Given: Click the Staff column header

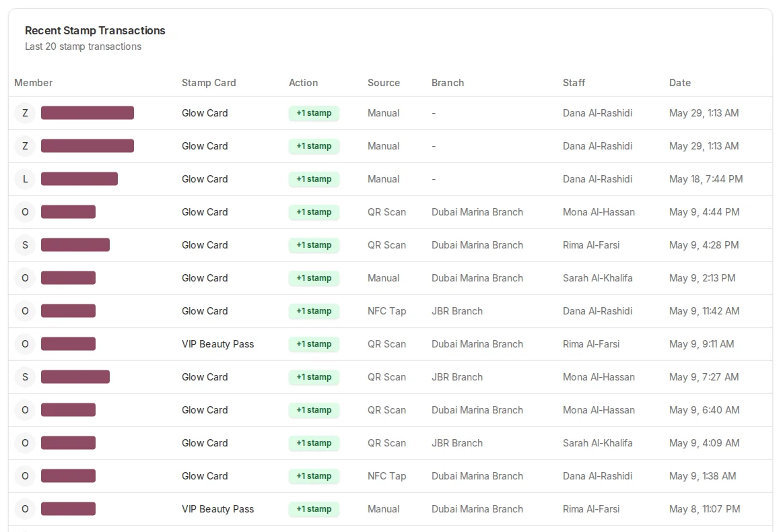Looking at the screenshot, I should coord(574,83).
